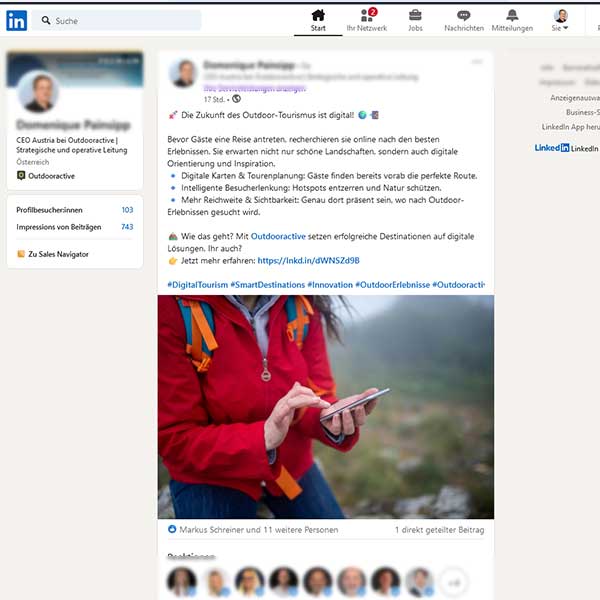The width and height of the screenshot is (600, 600).
Task: Open the hiker with smartphone post image
Action: pos(326,407)
